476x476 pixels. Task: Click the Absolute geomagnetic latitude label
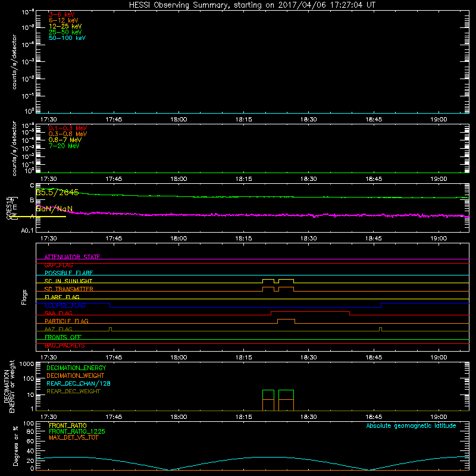click(411, 425)
